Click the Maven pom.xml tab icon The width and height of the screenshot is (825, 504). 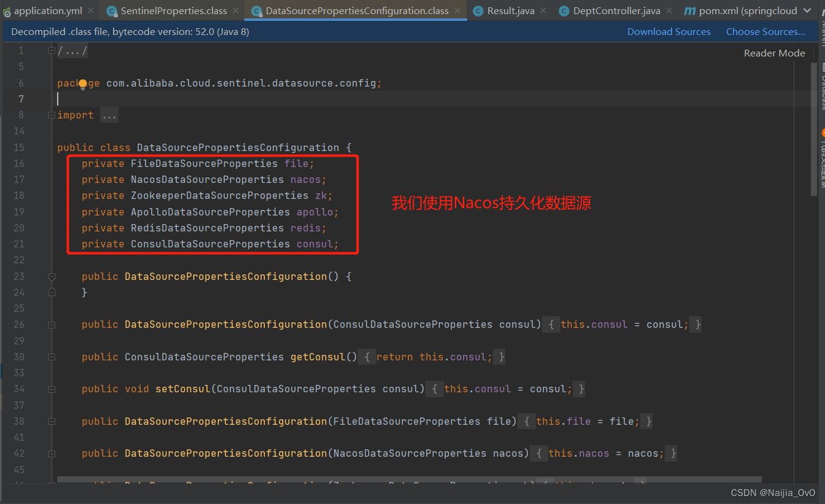pyautogui.click(x=689, y=11)
